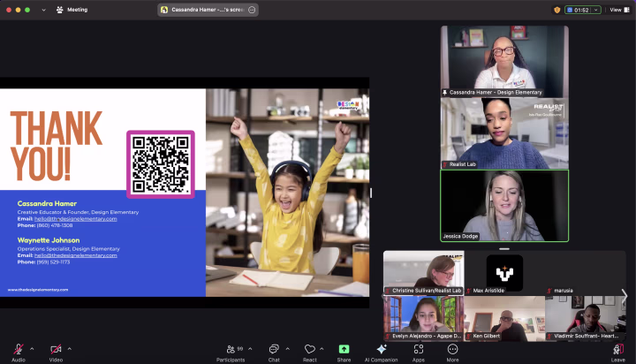Expand participants options arrow
This screenshot has height=364, width=636.
point(250,349)
